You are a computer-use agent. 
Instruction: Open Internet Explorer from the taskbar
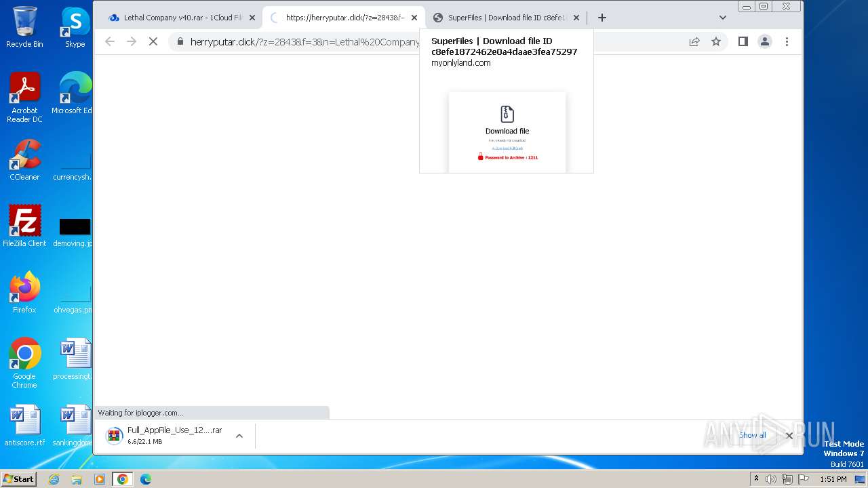point(54,479)
